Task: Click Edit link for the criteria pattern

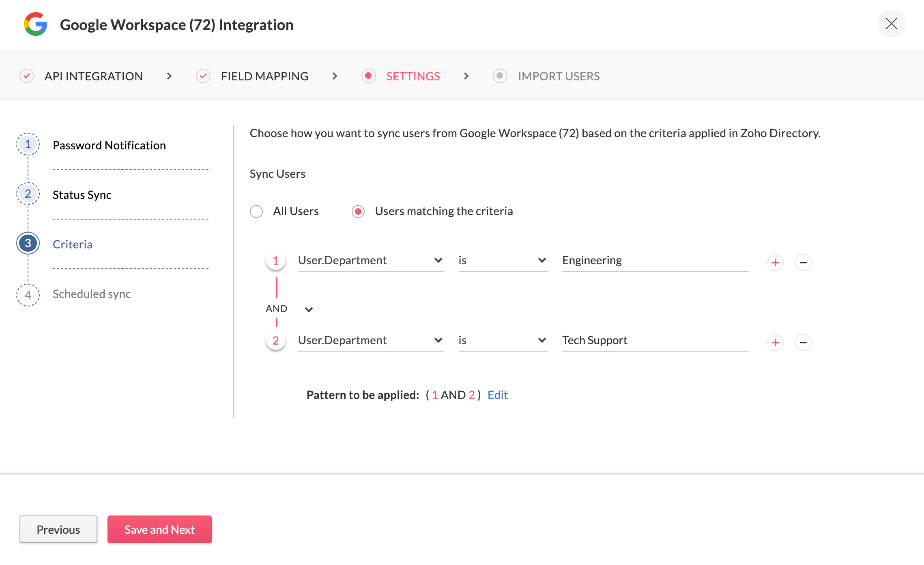Action: point(497,395)
